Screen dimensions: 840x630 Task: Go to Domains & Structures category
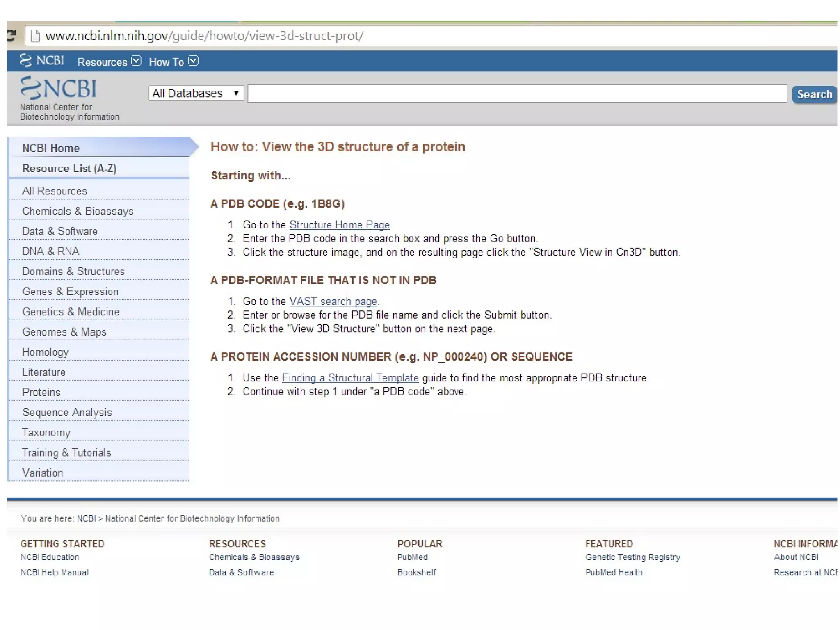[73, 272]
